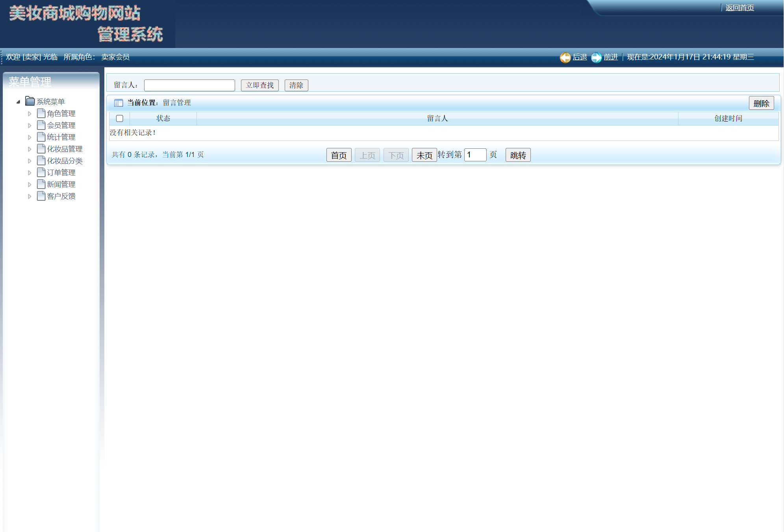Click the forward navigation arrow icon
Screen dimensions: 784x532
597,57
